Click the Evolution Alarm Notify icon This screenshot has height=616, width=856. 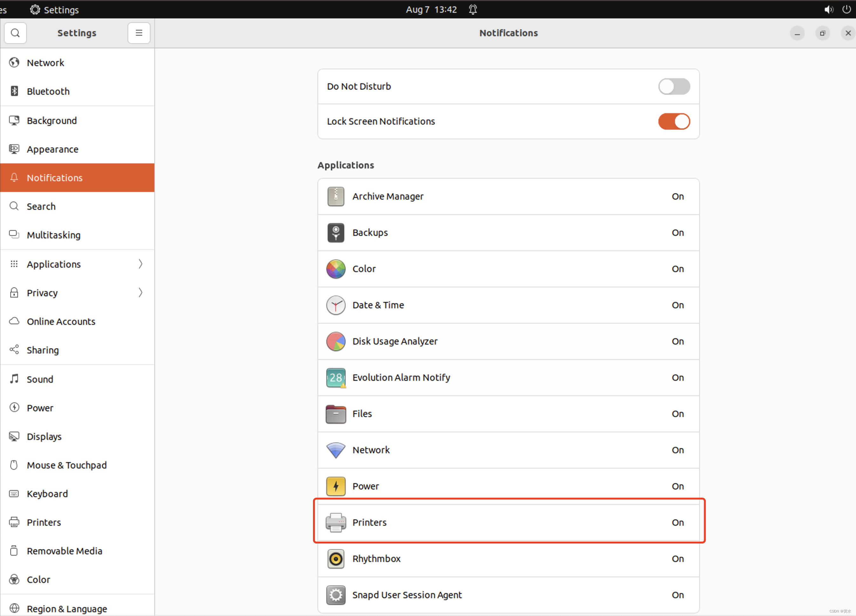(x=335, y=378)
